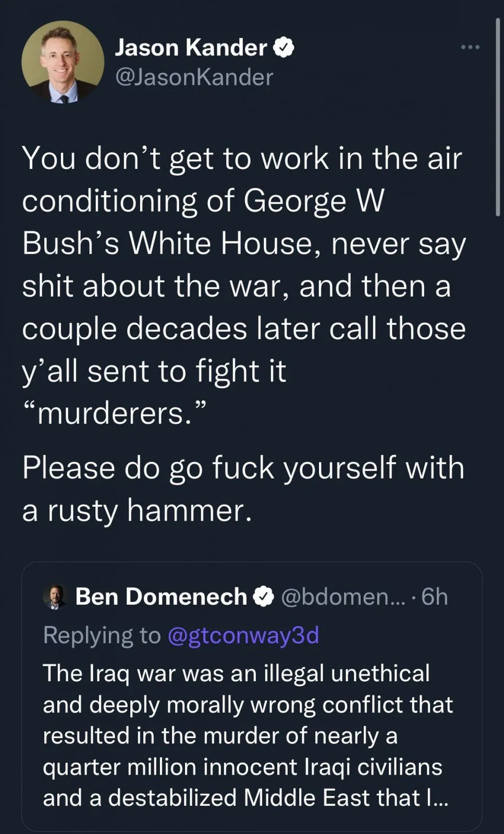Open the three-dot more options menu
Screen dimensions: 504x834
pos(470,47)
